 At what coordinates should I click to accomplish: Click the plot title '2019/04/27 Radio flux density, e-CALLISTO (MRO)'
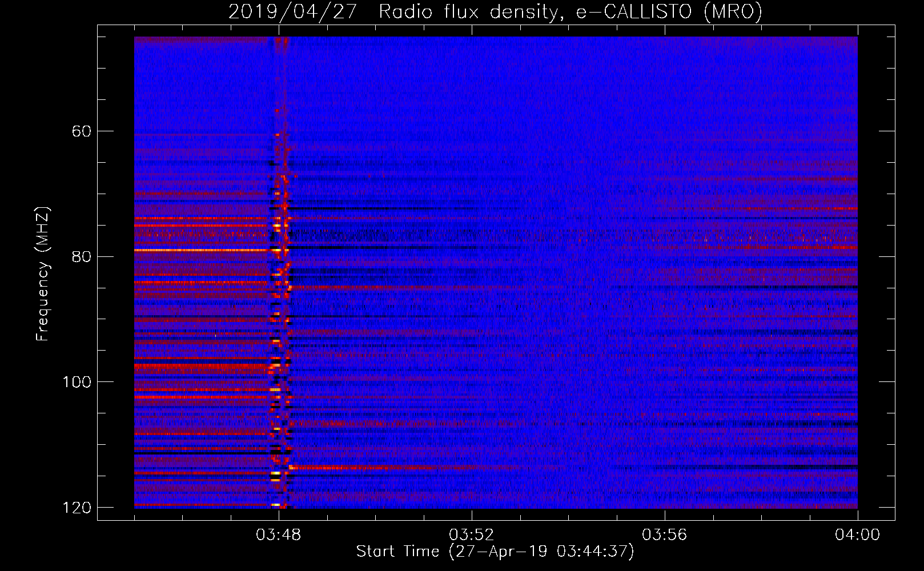click(495, 11)
